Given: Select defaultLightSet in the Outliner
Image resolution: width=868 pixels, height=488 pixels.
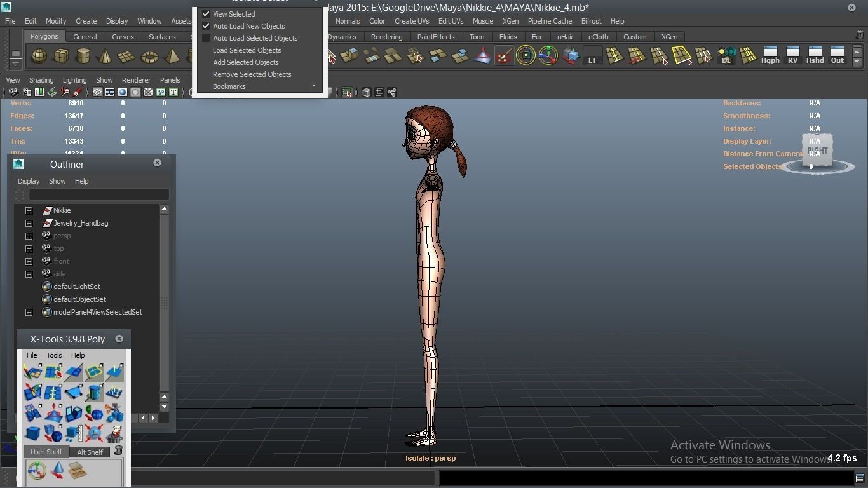Looking at the screenshot, I should pos(76,287).
